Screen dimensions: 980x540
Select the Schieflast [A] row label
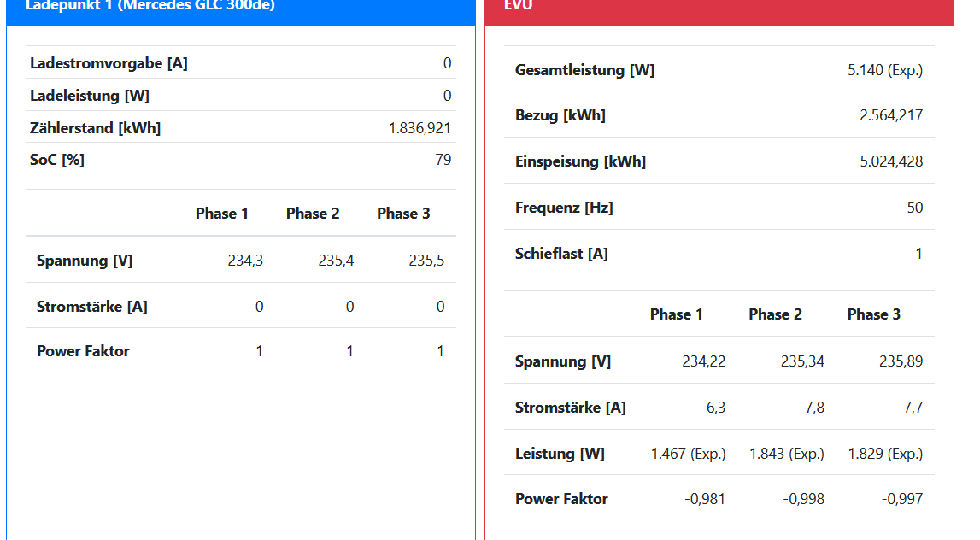pyautogui.click(x=561, y=254)
